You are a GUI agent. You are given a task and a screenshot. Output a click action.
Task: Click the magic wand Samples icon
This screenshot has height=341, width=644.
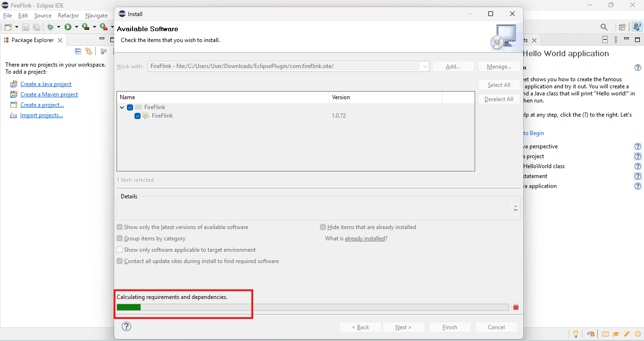click(x=627, y=334)
